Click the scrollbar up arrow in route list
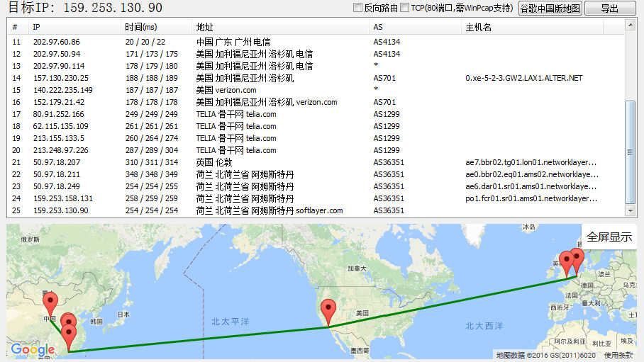Image resolution: width=644 pixels, height=362 pixels. [630, 25]
